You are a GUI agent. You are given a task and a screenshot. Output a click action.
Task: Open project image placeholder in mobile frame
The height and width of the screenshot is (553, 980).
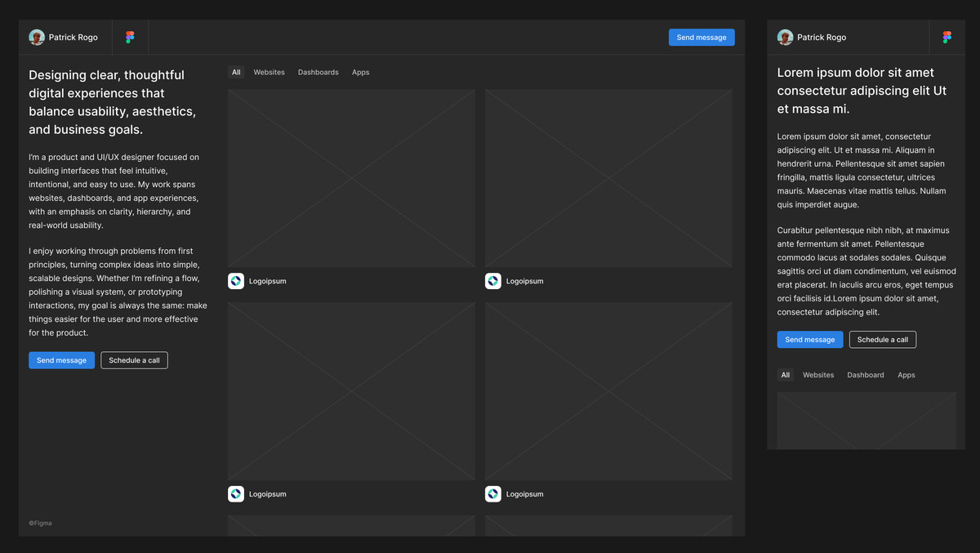point(866,421)
